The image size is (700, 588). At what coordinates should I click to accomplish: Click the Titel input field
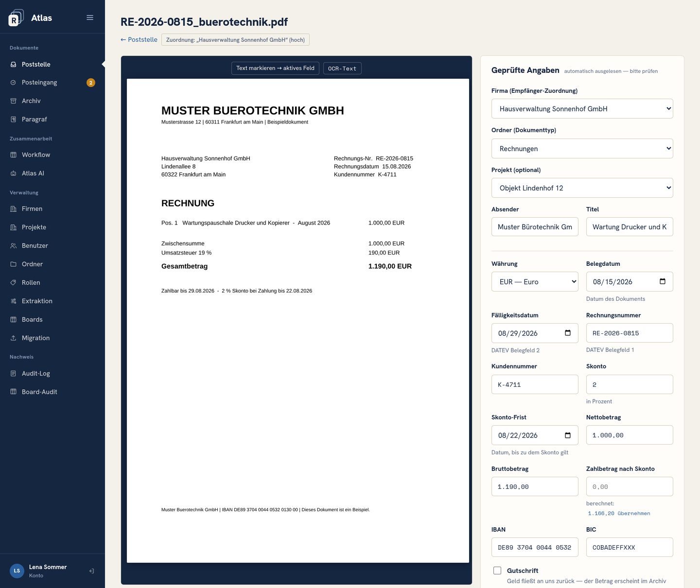coord(630,227)
